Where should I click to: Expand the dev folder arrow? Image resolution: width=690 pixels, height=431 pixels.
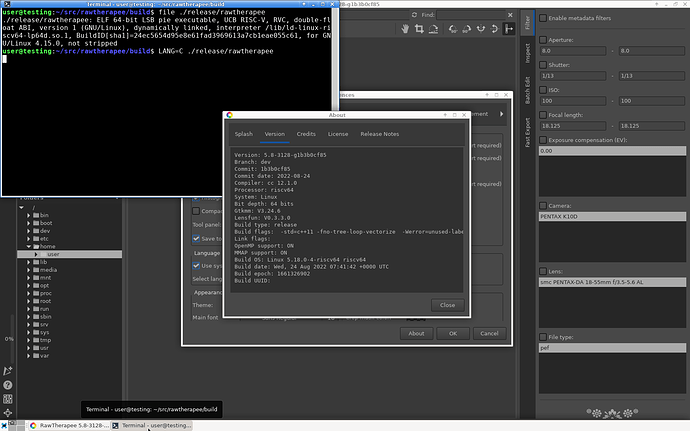point(29,231)
